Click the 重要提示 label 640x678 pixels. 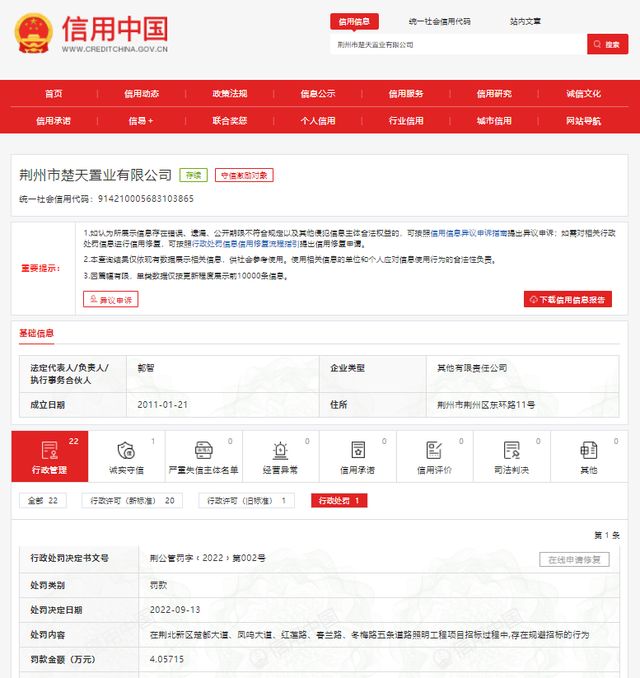(x=41, y=268)
